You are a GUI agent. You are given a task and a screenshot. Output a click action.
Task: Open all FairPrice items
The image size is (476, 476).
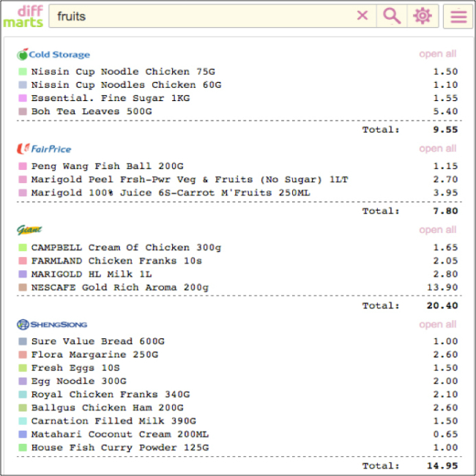pyautogui.click(x=437, y=149)
